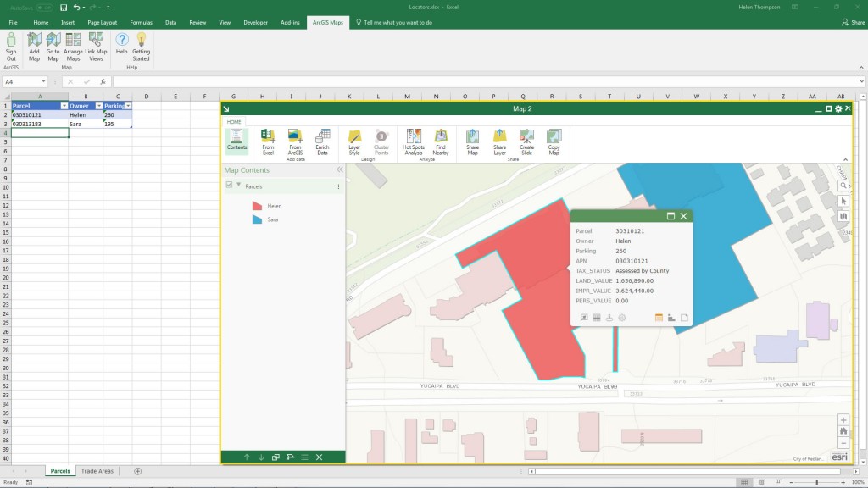Collapse the Excel ribbon with the caret
The image size is (868, 488).
coord(861,68)
